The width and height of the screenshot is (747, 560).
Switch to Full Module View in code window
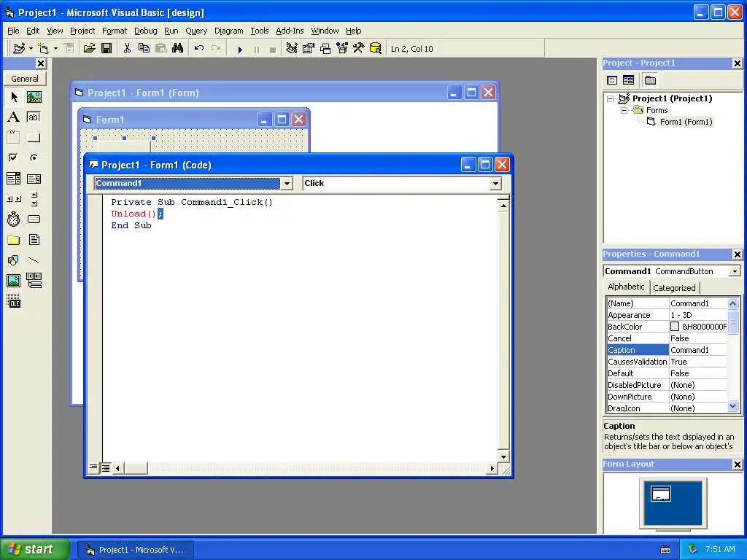pyautogui.click(x=105, y=467)
